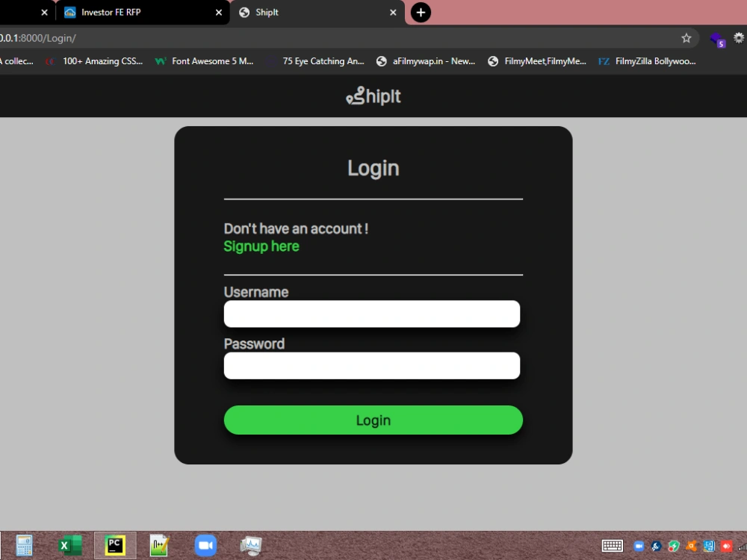The width and height of the screenshot is (747, 560).
Task: Bookmark this page with the star icon
Action: point(686,38)
